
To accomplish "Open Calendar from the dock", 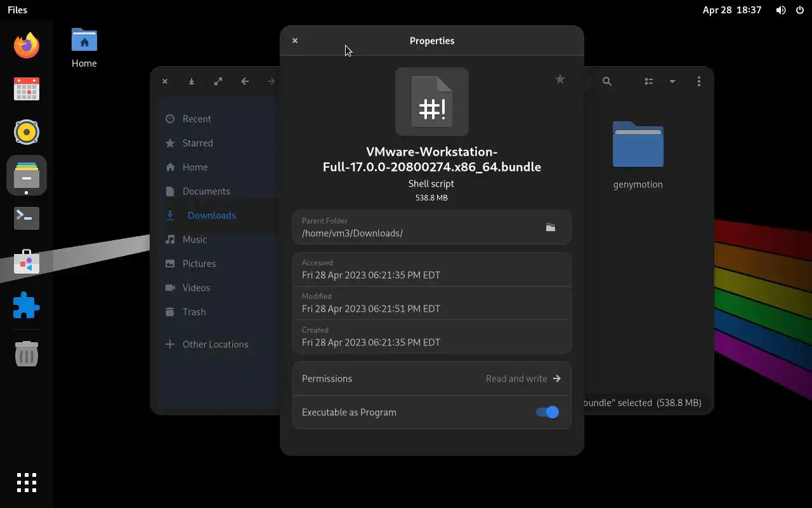I will tap(27, 89).
